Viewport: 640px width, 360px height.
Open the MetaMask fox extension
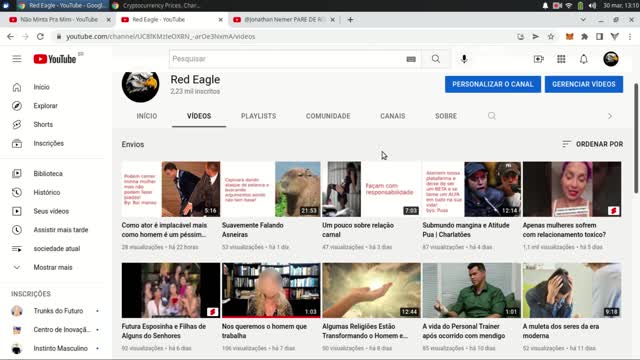pyautogui.click(x=569, y=36)
